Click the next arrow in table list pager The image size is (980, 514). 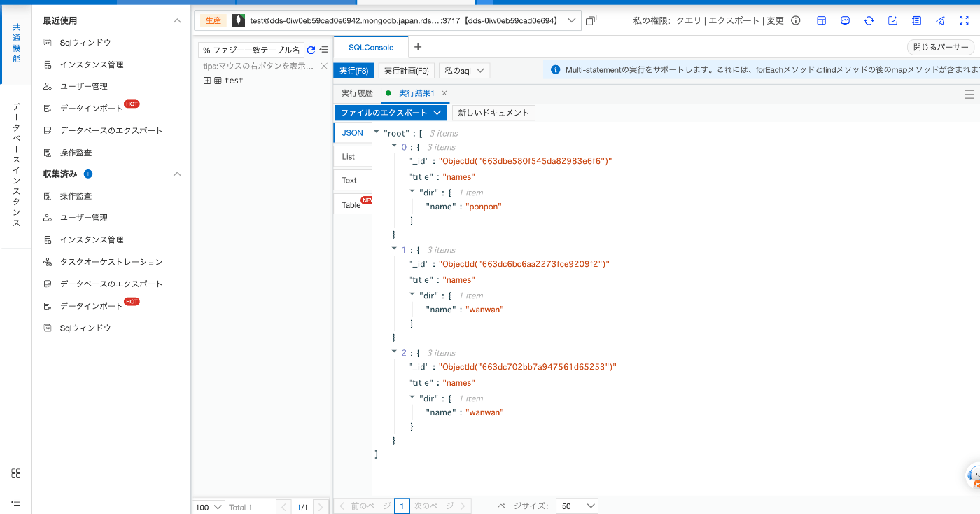pos(320,507)
